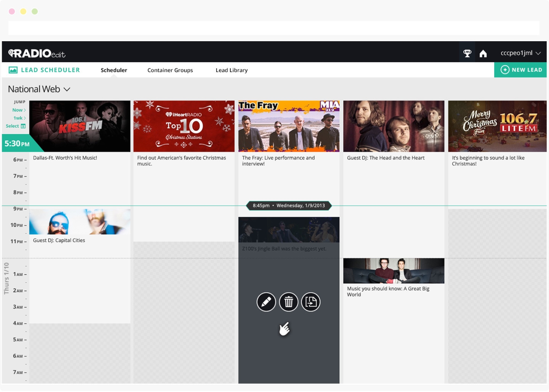This screenshot has width=549, height=392.
Task: Click 'Find out American's favorite Christmas music.' caption
Action: [182, 161]
